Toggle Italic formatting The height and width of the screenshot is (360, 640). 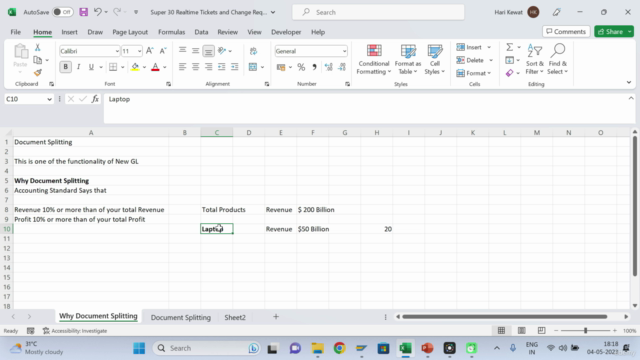(x=78, y=67)
